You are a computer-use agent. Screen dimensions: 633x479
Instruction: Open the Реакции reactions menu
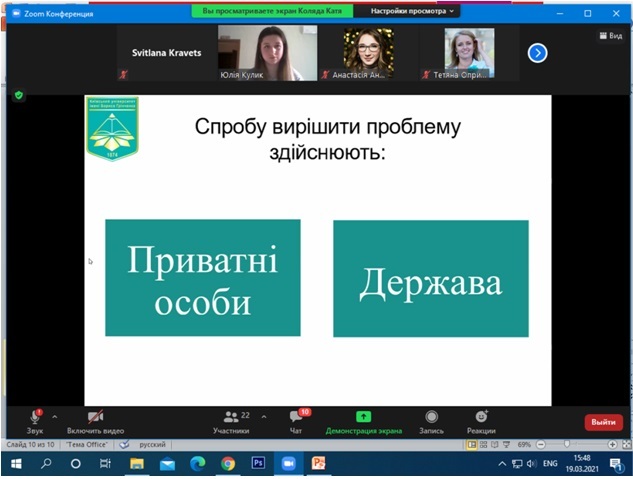pyautogui.click(x=481, y=418)
